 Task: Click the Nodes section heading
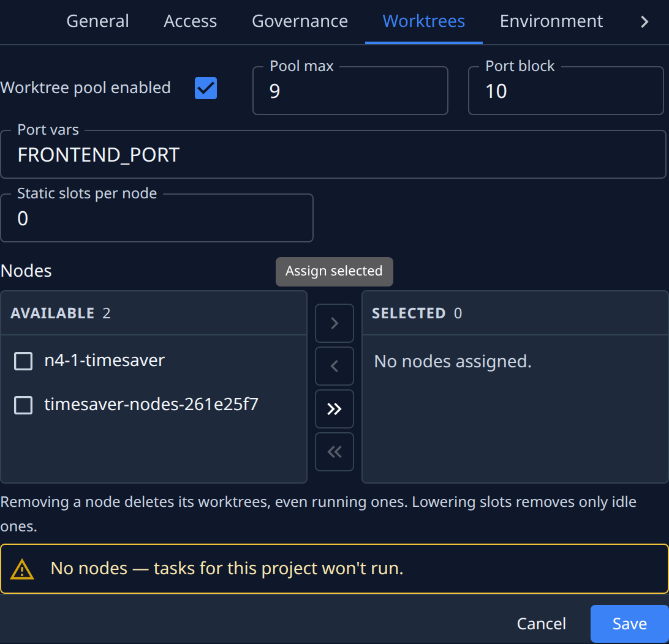[x=26, y=271]
